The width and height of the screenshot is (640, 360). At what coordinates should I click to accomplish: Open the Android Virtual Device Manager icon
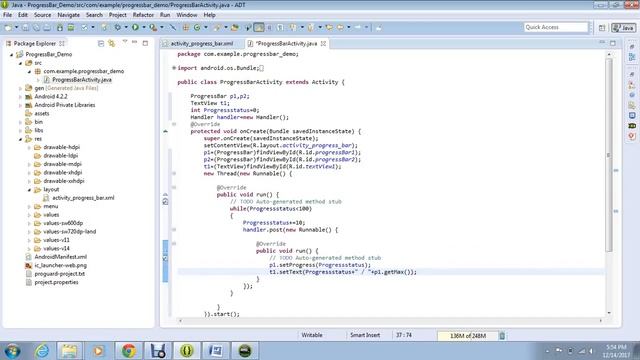(71, 27)
